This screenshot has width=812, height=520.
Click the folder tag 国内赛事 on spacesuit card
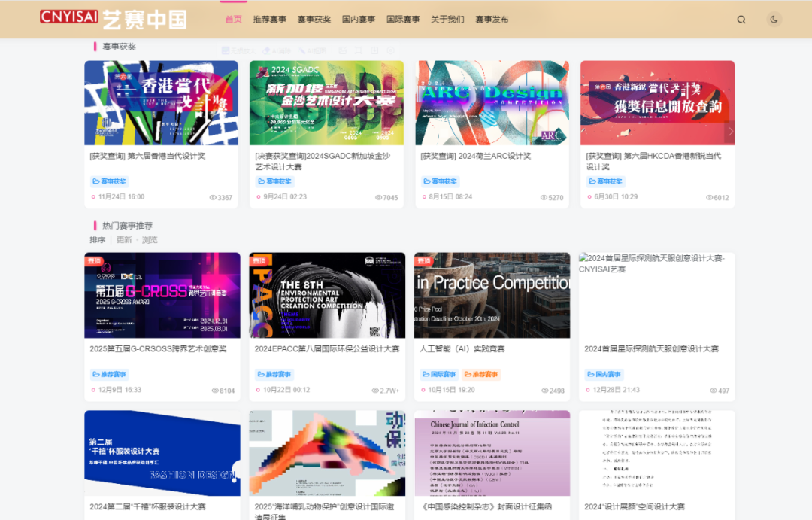[x=605, y=374]
